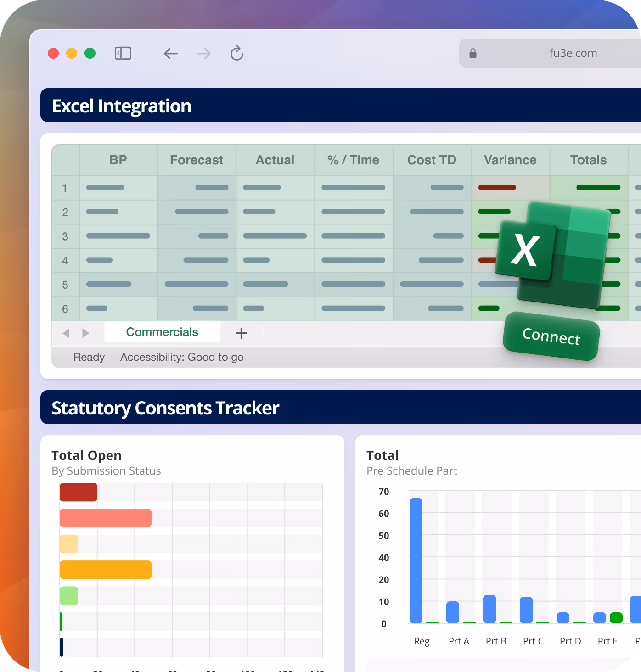
Task: Select the Variance column header
Action: (x=510, y=160)
